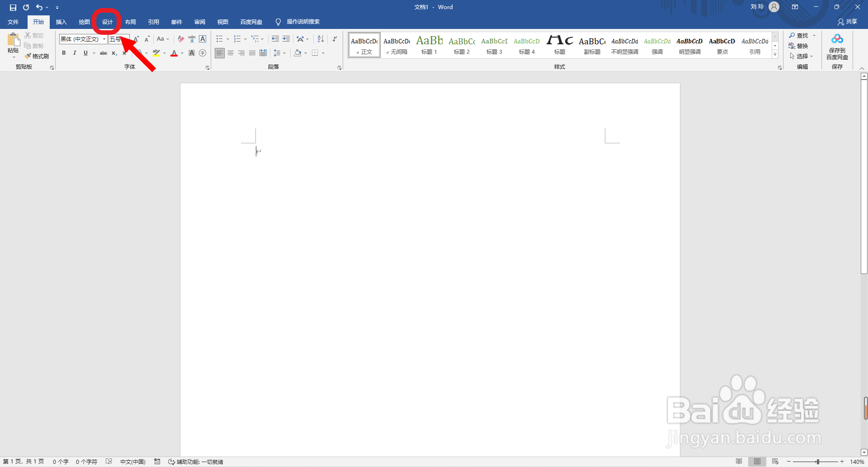Click the Save icon in quick access toolbar

[13, 7]
